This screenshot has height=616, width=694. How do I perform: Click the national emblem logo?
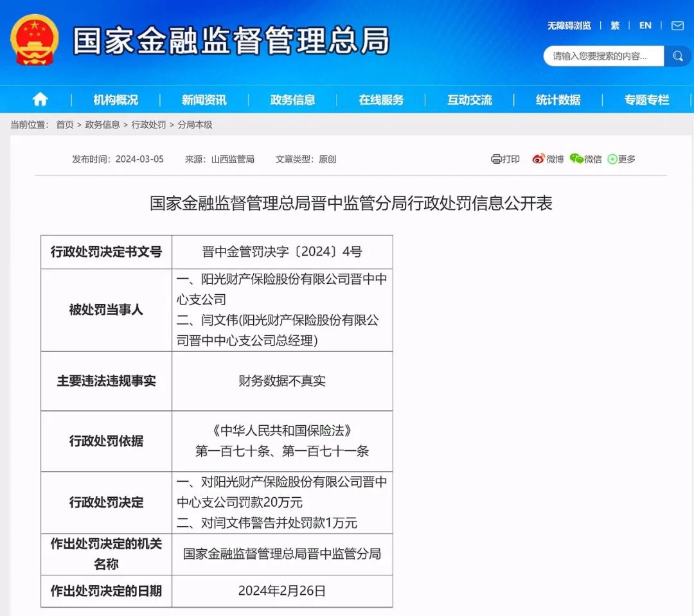pos(34,40)
